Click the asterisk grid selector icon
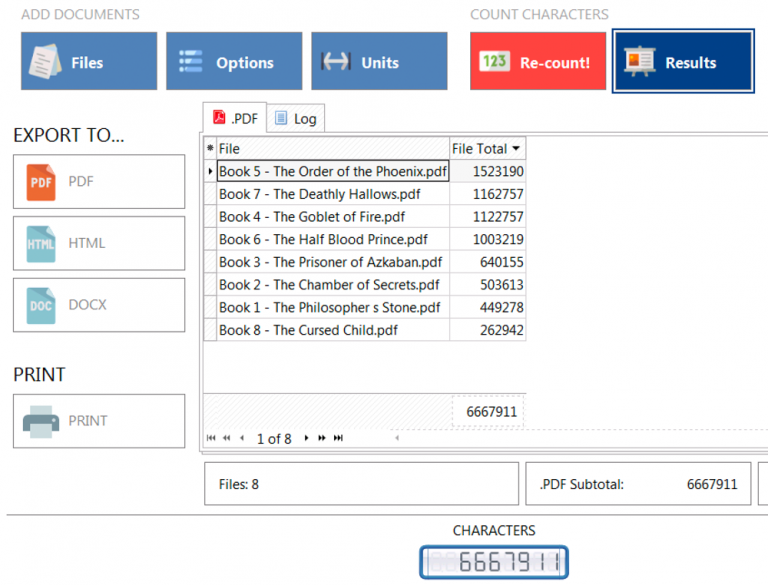The height and width of the screenshot is (585, 768). [210, 148]
